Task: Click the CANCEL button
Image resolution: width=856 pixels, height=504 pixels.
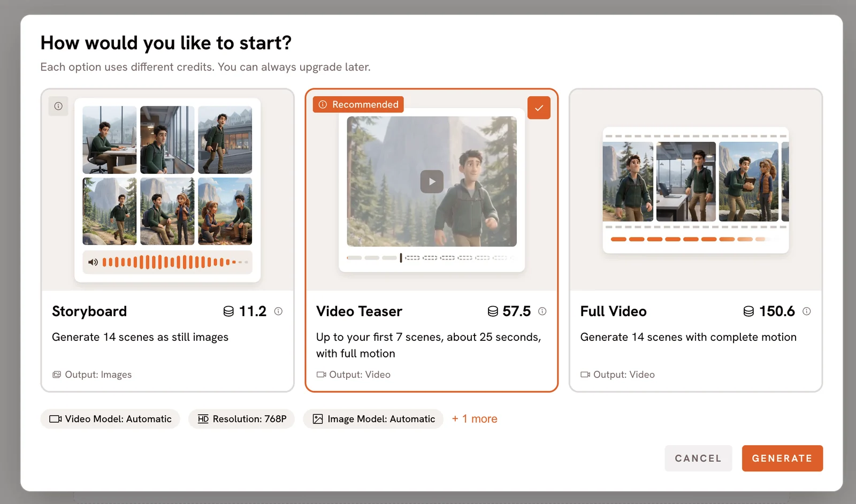Action: tap(698, 459)
